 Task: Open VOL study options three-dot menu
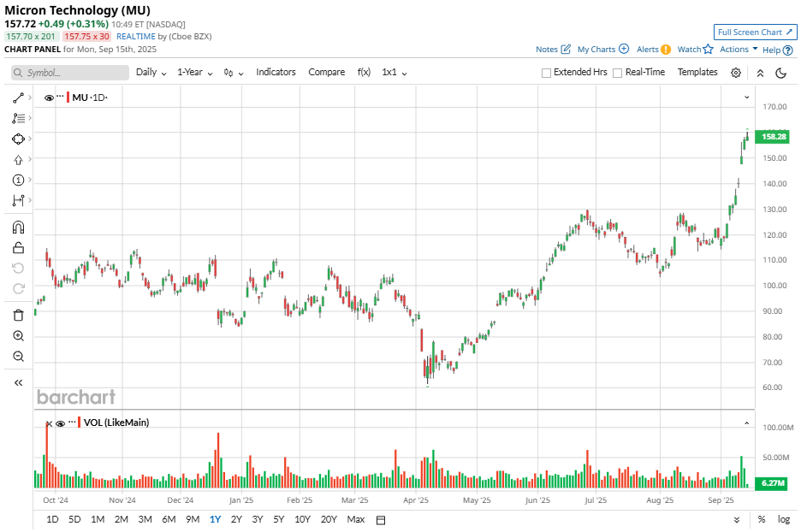coord(72,421)
